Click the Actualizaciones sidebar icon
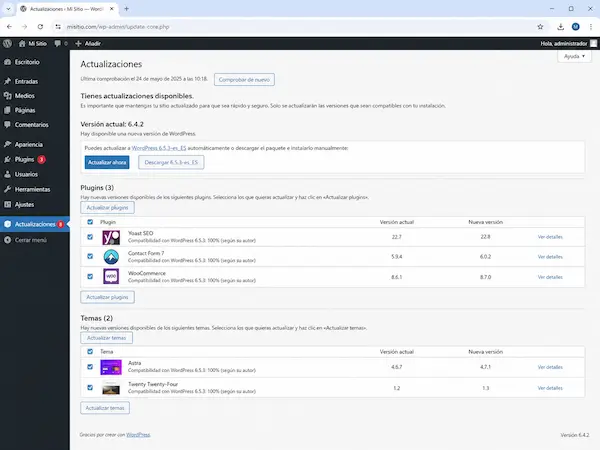Screen dimensions: 600x450 [x=7, y=224]
